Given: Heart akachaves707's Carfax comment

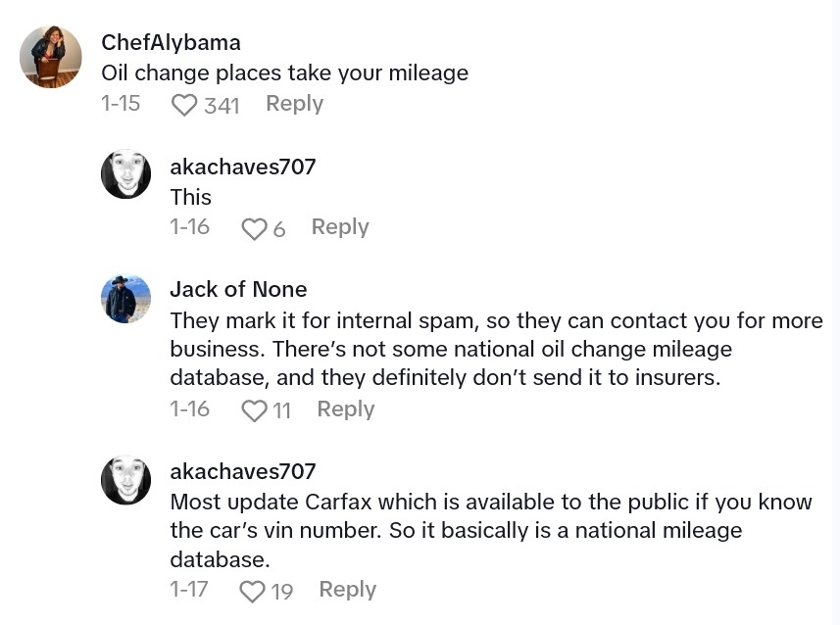Looking at the screenshot, I should coord(253,592).
